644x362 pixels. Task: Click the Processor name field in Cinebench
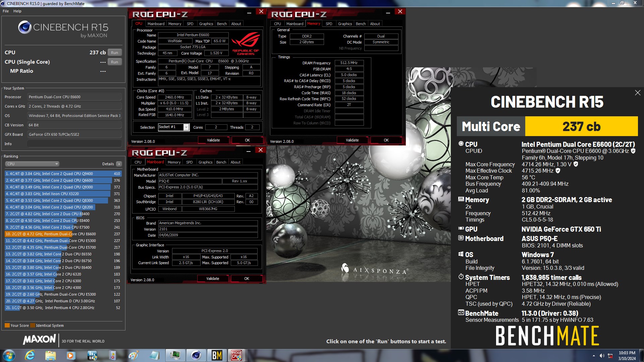pos(74,97)
